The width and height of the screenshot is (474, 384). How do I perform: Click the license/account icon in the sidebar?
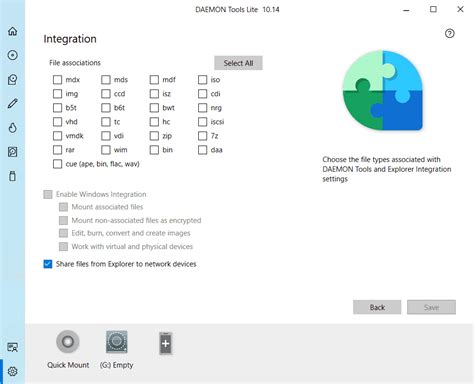pyautogui.click(x=13, y=347)
